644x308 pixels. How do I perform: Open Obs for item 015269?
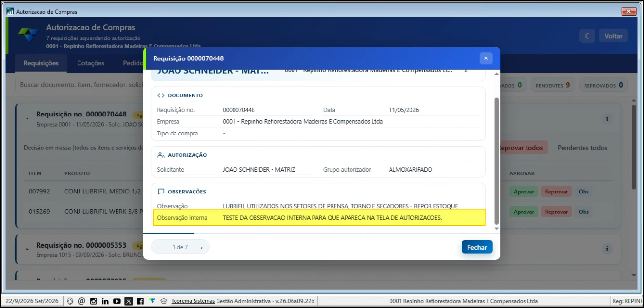pyautogui.click(x=584, y=212)
